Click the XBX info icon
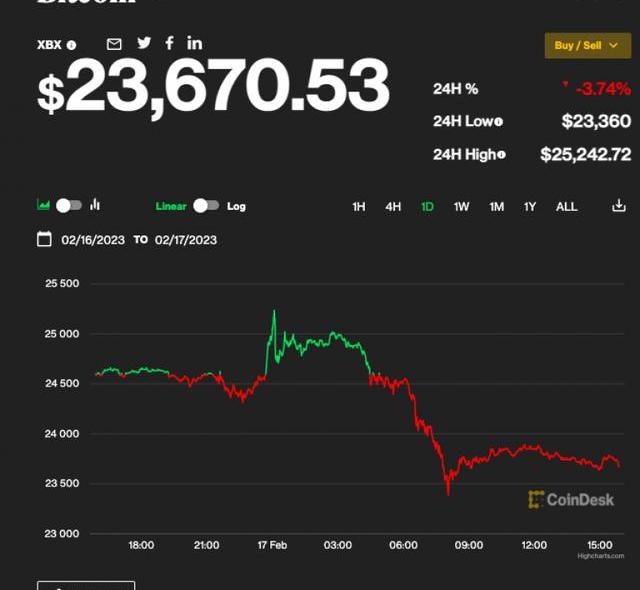 [x=72, y=45]
